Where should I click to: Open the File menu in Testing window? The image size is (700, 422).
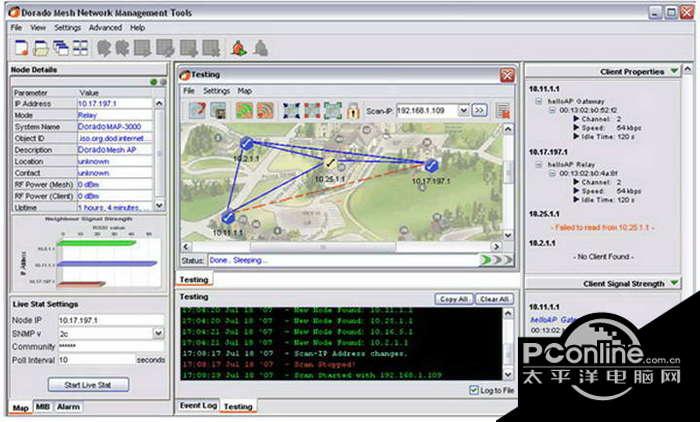(x=189, y=91)
